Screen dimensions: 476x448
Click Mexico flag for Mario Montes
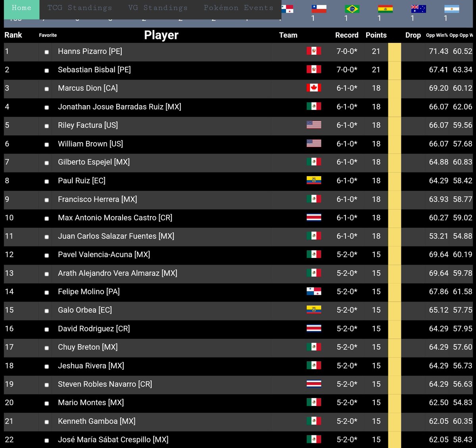coord(314,402)
